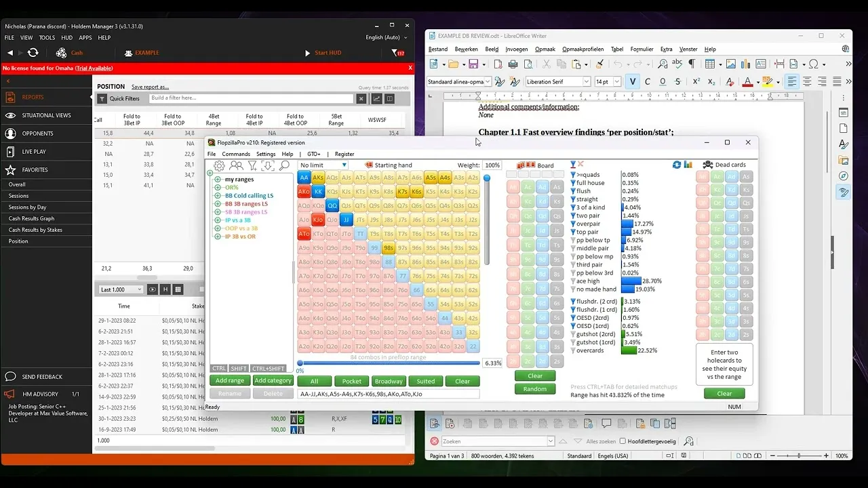Click the statistics bar chart icon

pos(688,165)
